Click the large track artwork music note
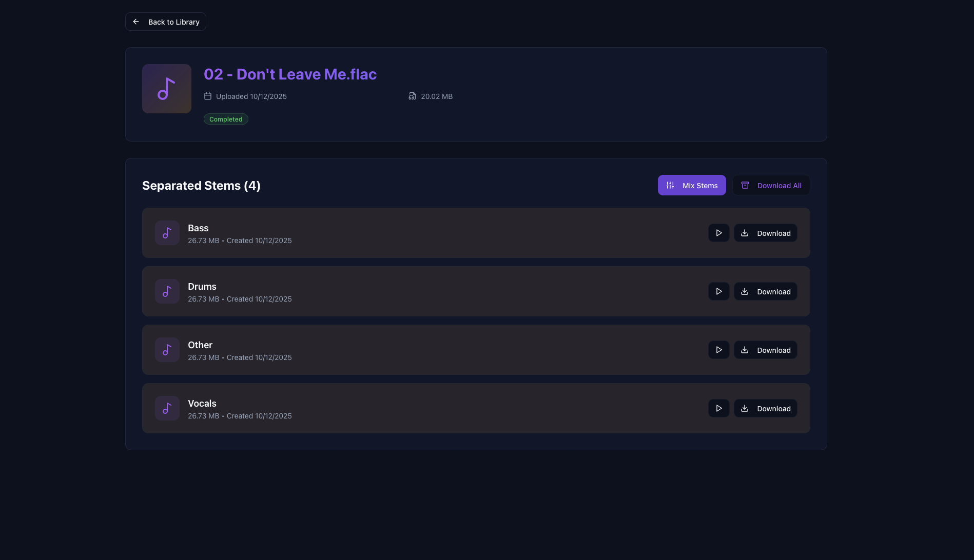This screenshot has width=974, height=560. pos(166,89)
